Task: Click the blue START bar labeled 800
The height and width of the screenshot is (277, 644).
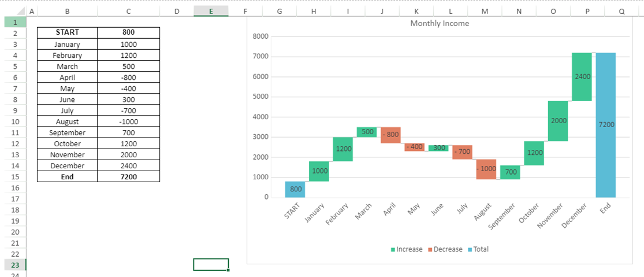Action: coord(295,190)
